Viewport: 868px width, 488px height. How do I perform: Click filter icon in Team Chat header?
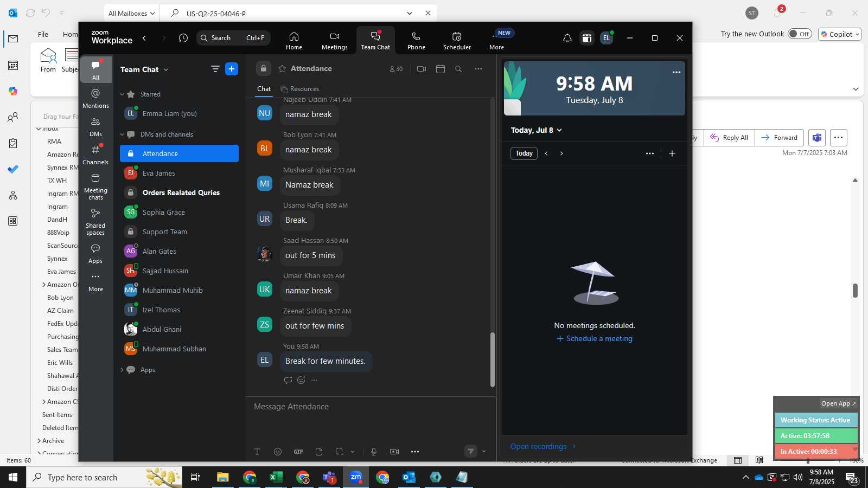[215, 69]
